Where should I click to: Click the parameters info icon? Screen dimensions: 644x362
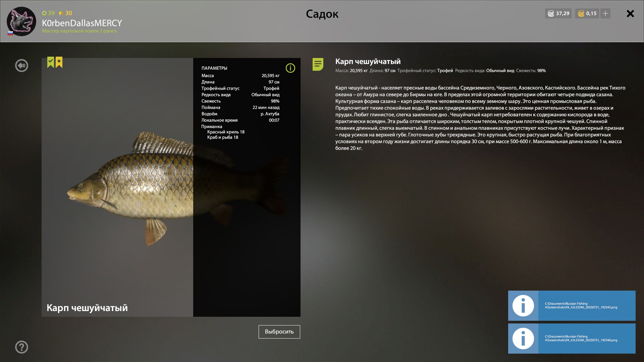290,68
